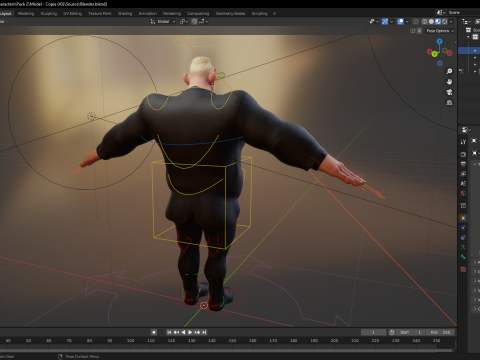Switch to the Animation workspace tab
The image size is (480, 360).
tap(147, 13)
